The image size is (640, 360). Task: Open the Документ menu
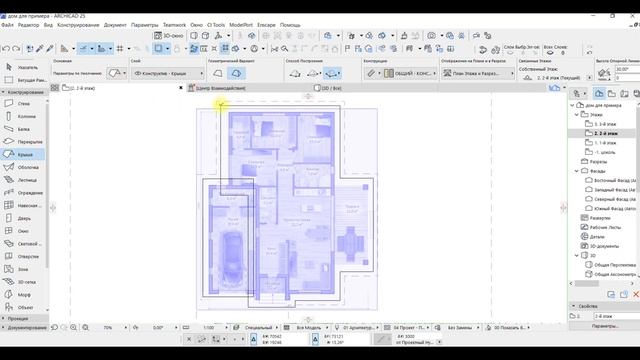coord(115,25)
